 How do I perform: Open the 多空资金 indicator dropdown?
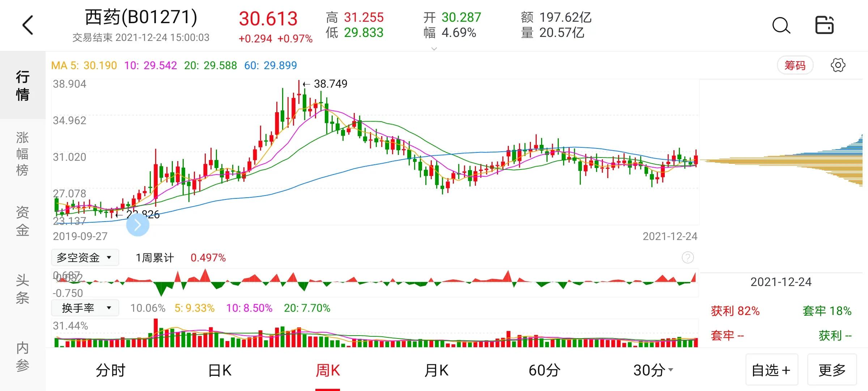point(85,257)
